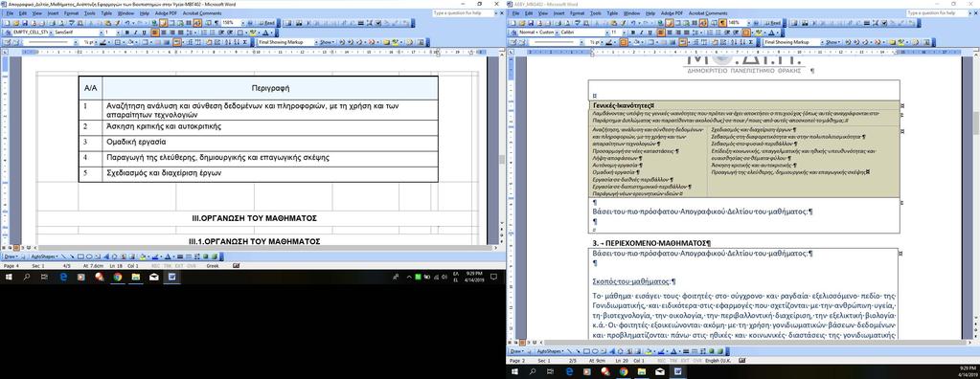This screenshot has height=379, width=980.
Task: Click the AutoShapes button in left Drawing toolbar
Action: (44, 256)
